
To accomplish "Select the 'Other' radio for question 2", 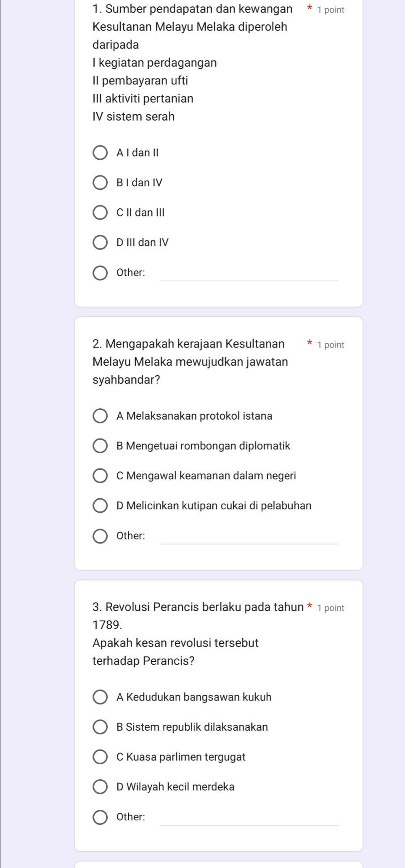I will click(x=100, y=536).
